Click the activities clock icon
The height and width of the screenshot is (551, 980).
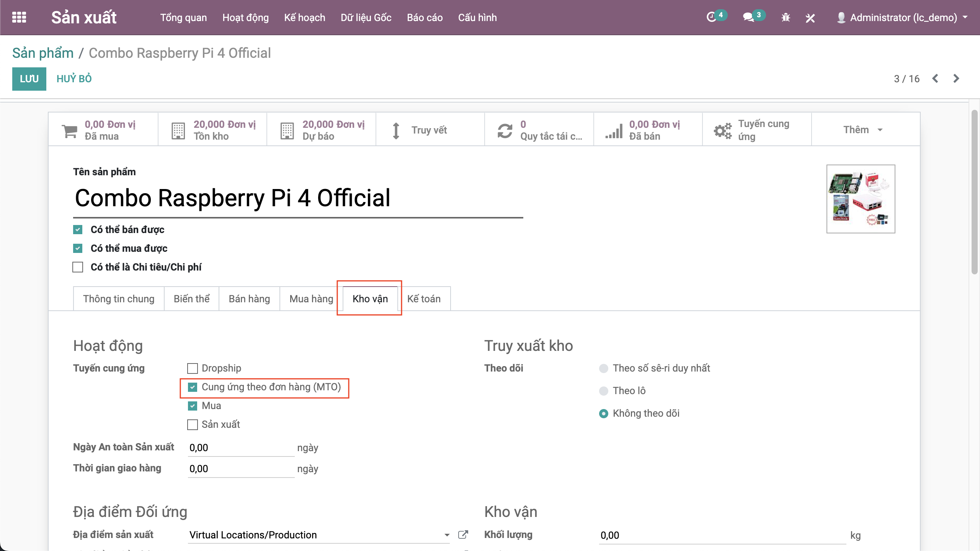click(x=711, y=17)
